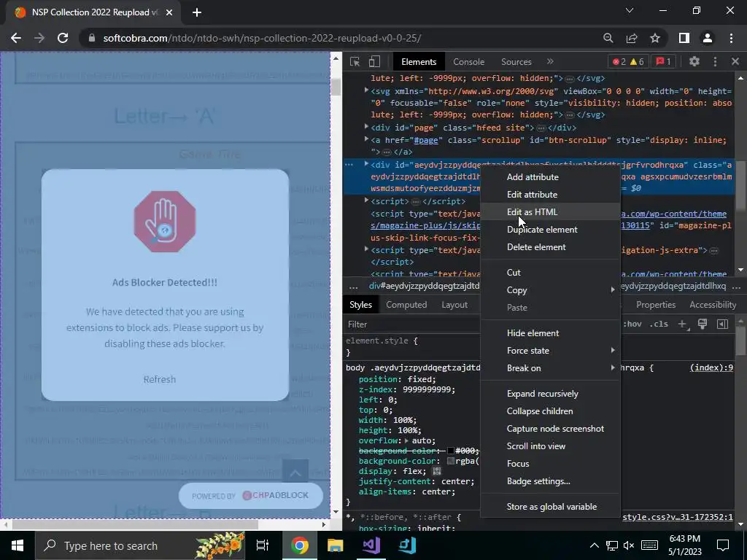Click the softcobra.com address bar
Image resolution: width=747 pixels, height=560 pixels.
[x=339, y=38]
